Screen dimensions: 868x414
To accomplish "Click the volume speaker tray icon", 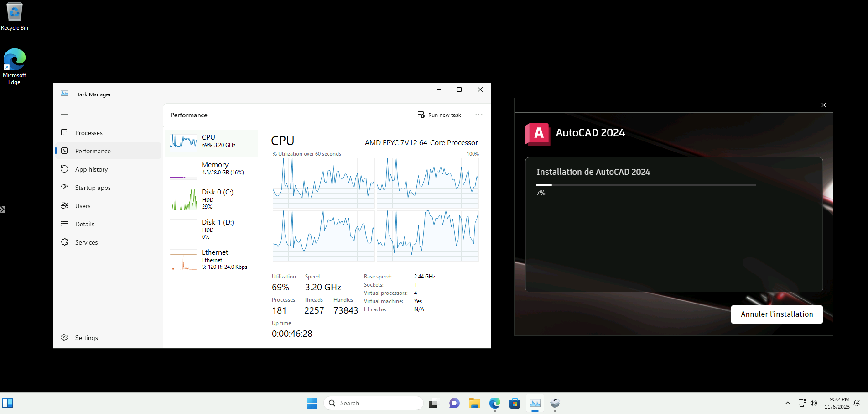I will 813,403.
